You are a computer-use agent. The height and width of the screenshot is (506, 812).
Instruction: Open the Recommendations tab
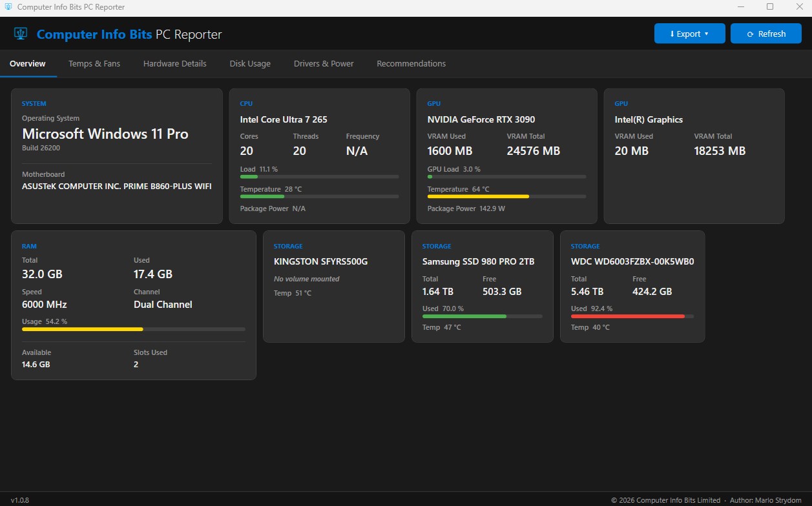click(411, 63)
